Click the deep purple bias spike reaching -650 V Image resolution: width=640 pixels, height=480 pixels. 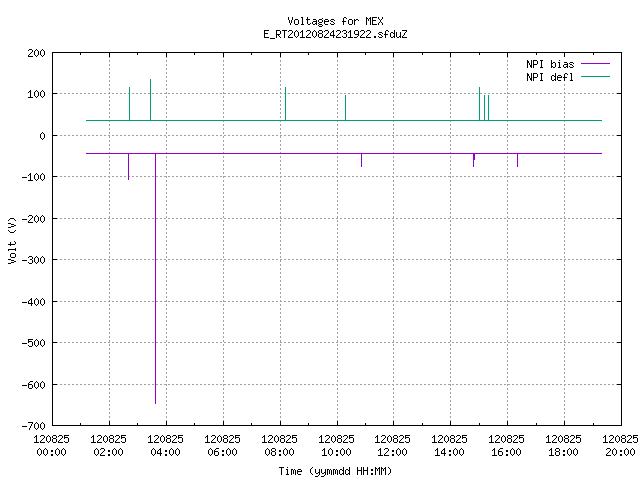[156, 279]
